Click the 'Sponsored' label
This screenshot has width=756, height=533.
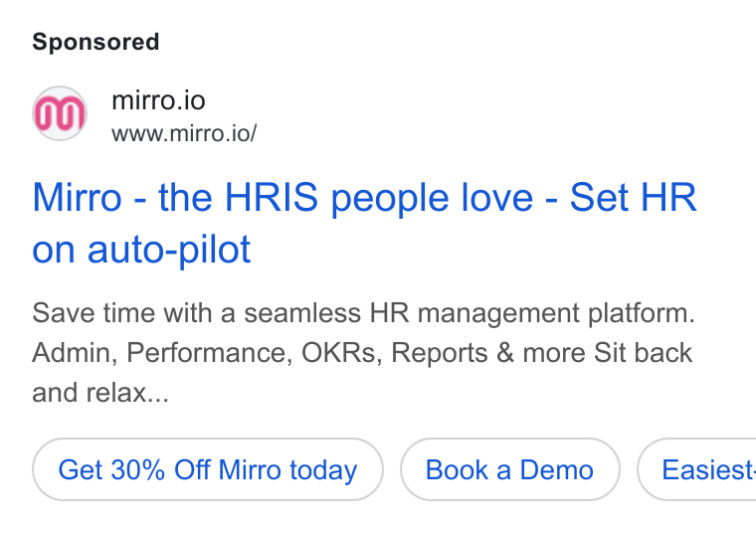tap(95, 42)
